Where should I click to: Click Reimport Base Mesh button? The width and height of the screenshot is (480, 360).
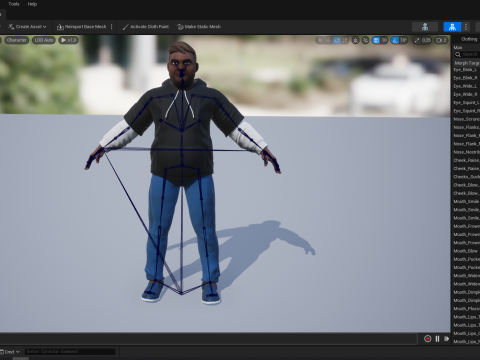point(81,27)
